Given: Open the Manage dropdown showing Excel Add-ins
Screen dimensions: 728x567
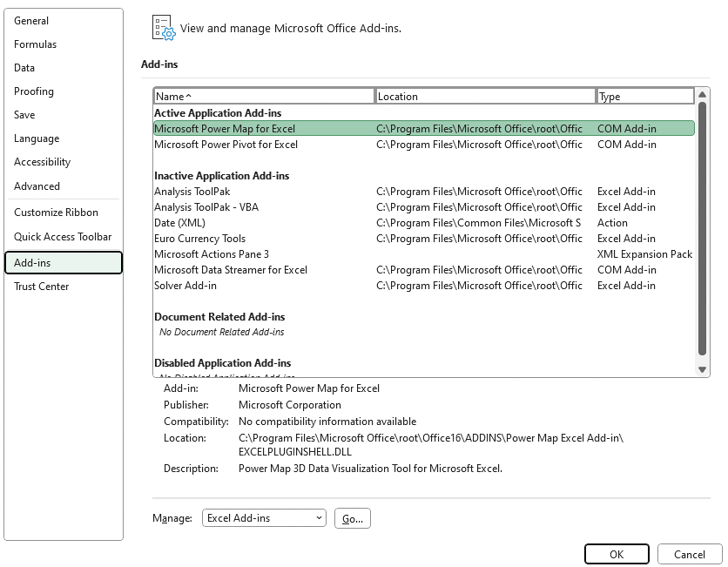Looking at the screenshot, I should [x=264, y=518].
